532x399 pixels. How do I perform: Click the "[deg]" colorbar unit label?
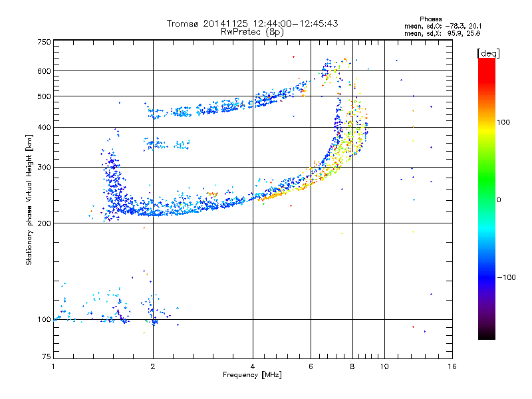pyautogui.click(x=488, y=53)
